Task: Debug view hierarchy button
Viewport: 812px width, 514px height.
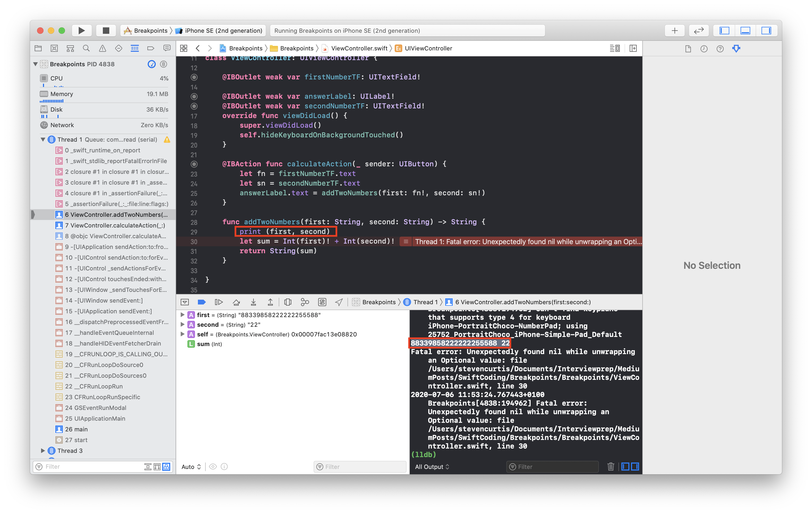Action: coord(288,302)
